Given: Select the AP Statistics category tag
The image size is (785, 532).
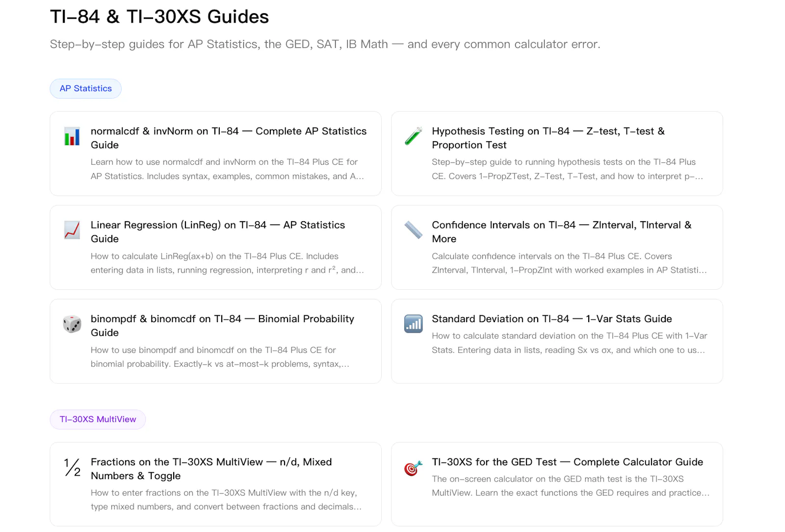Looking at the screenshot, I should [x=86, y=89].
